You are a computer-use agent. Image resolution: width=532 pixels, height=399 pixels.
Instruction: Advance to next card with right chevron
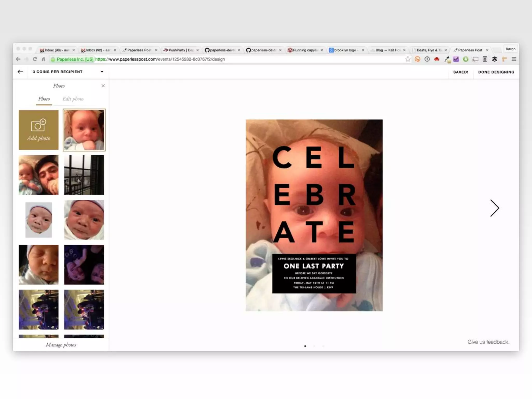click(494, 208)
